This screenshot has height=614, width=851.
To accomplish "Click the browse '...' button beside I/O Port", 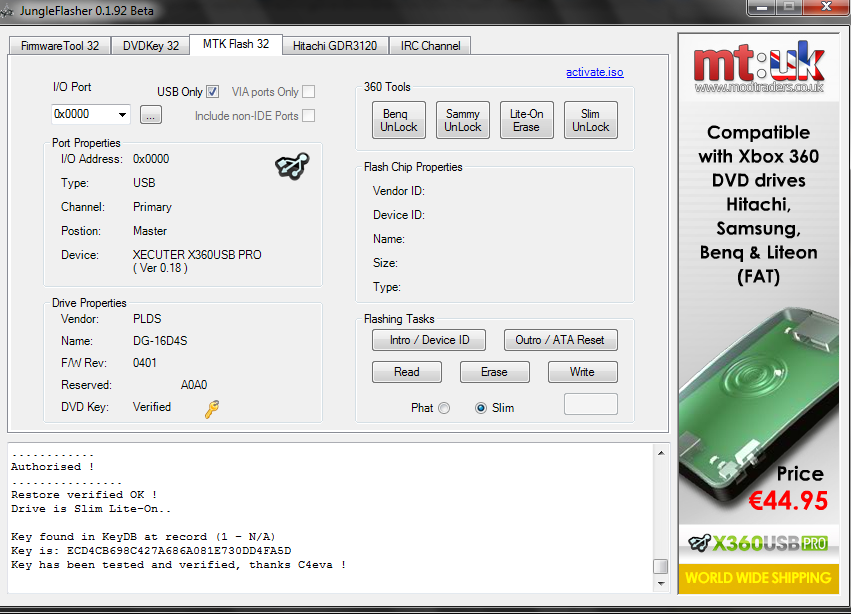I will tap(150, 115).
